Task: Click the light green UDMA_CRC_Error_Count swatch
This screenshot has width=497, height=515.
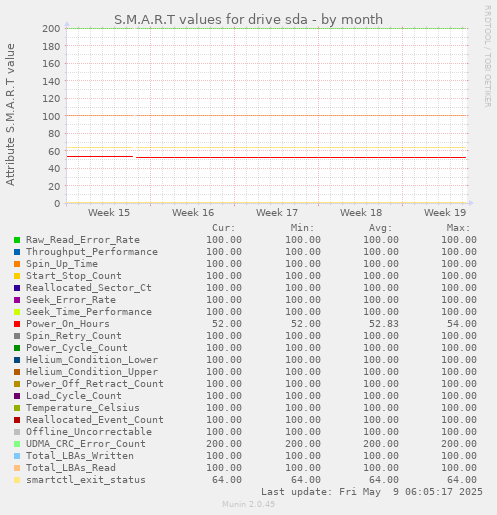Action: (17, 444)
